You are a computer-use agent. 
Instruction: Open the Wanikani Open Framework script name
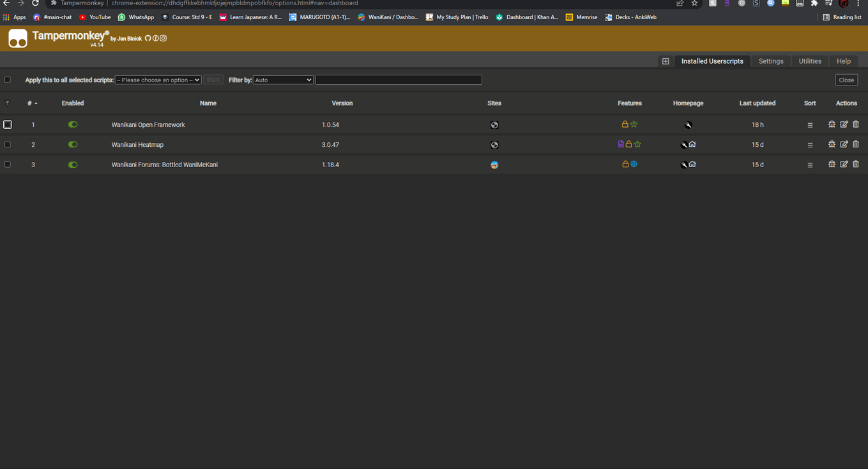[148, 125]
